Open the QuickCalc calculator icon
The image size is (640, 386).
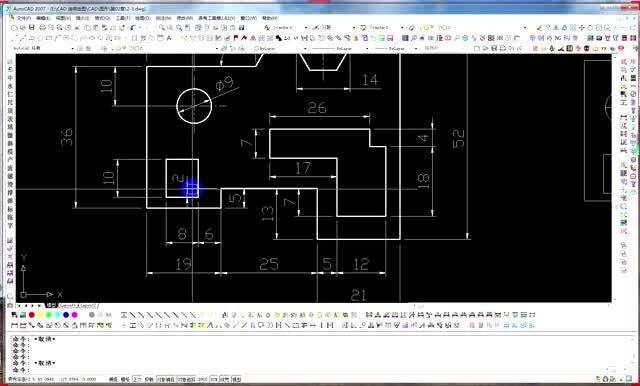[241, 28]
